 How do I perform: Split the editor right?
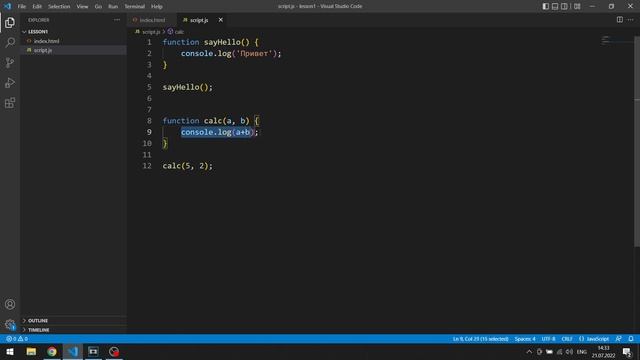620,20
